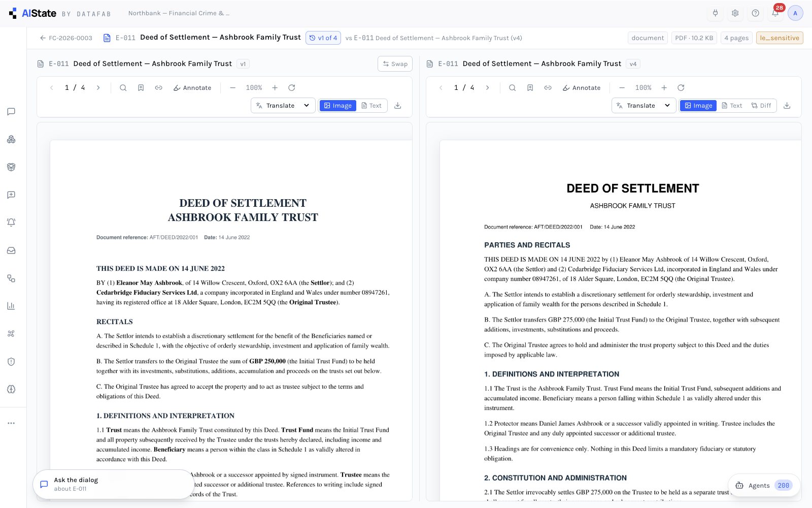Viewport: 812px width, 508px height.
Task: Zoom out on right viewer minus
Action: point(622,88)
